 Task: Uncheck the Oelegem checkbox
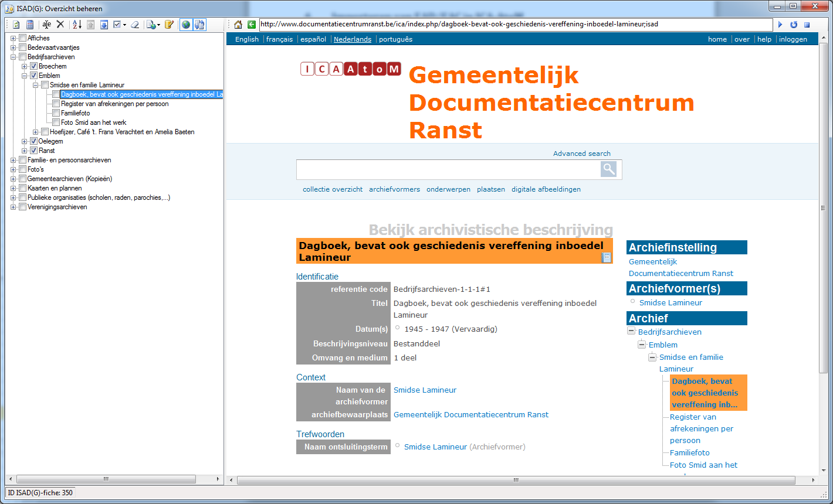pos(33,141)
